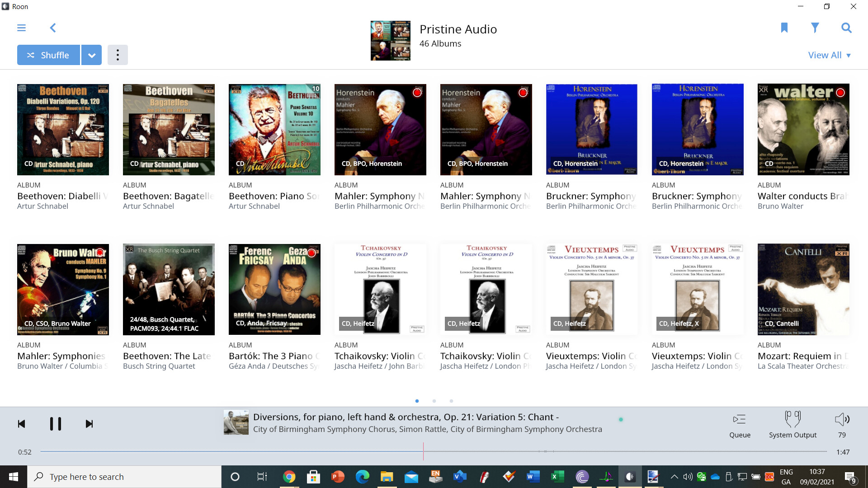This screenshot has height=488, width=868.
Task: Open File Explorer from taskbar
Action: [x=387, y=477]
